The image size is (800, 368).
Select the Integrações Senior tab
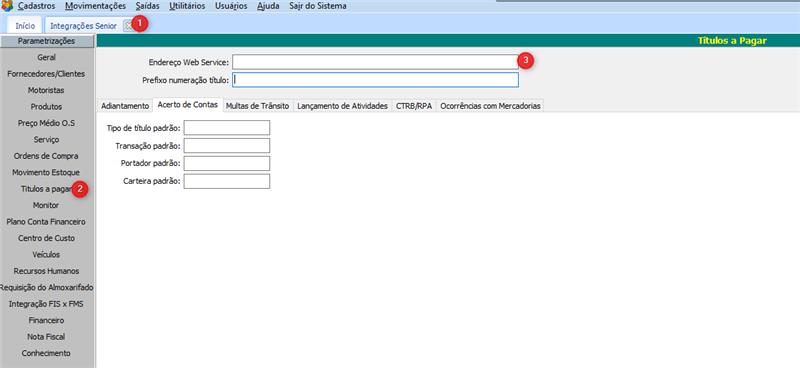(x=83, y=26)
